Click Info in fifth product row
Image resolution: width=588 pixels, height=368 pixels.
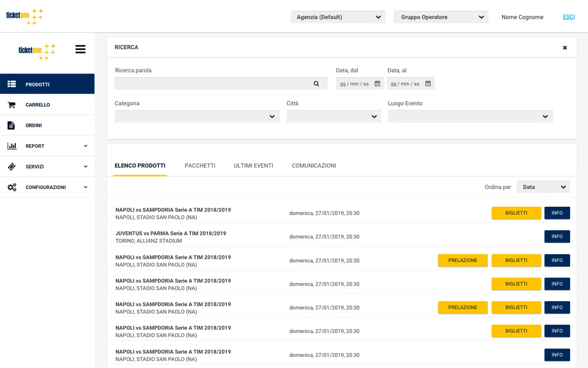(x=557, y=308)
